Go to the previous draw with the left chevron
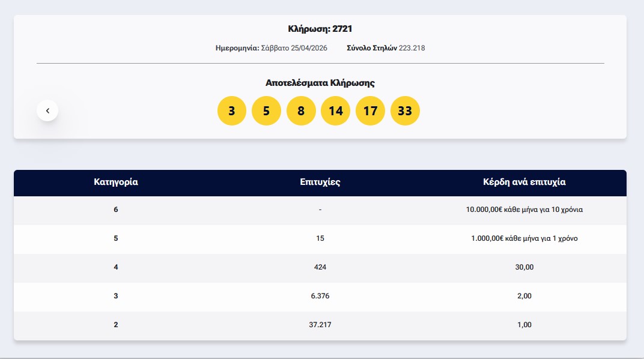The height and width of the screenshot is (359, 644). pos(47,110)
